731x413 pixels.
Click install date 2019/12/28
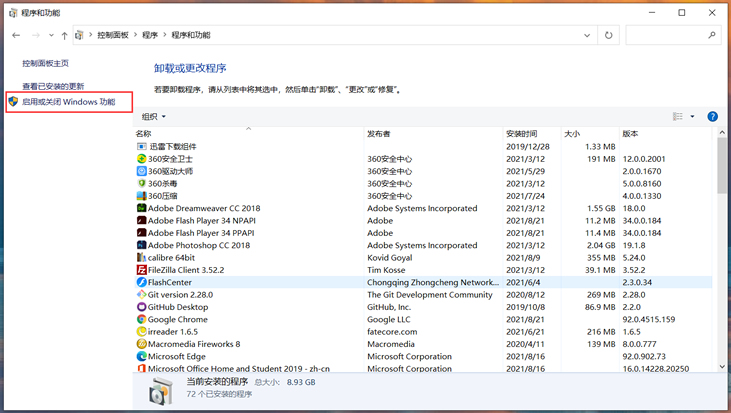[528, 146]
